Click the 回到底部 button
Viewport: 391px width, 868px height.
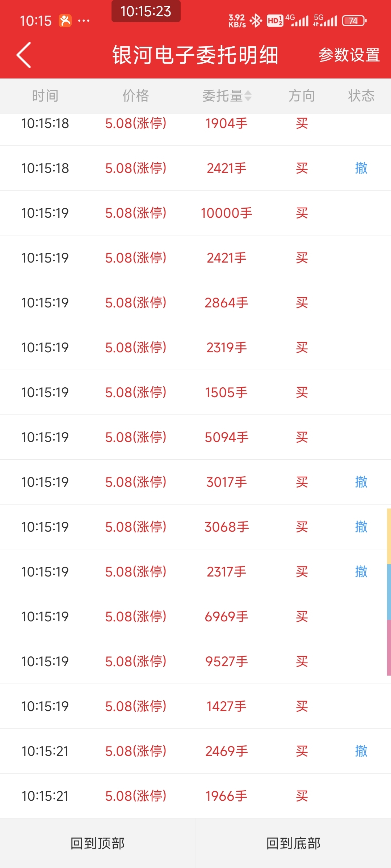(x=293, y=843)
